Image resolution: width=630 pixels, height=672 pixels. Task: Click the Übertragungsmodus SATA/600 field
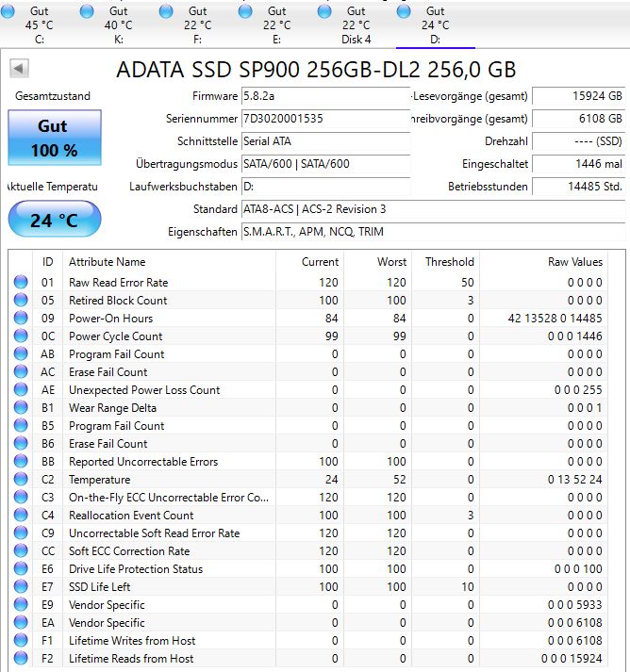[x=326, y=164]
